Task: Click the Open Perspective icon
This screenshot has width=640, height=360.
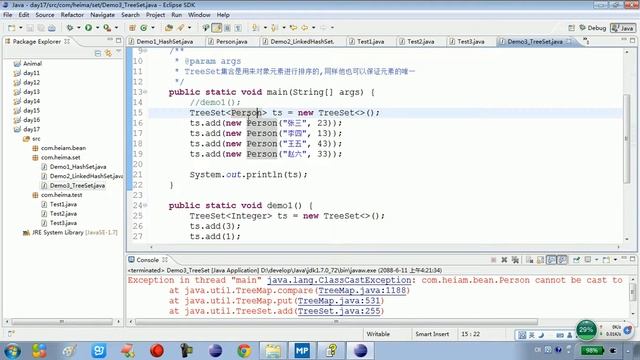Action: pyautogui.click(x=571, y=28)
